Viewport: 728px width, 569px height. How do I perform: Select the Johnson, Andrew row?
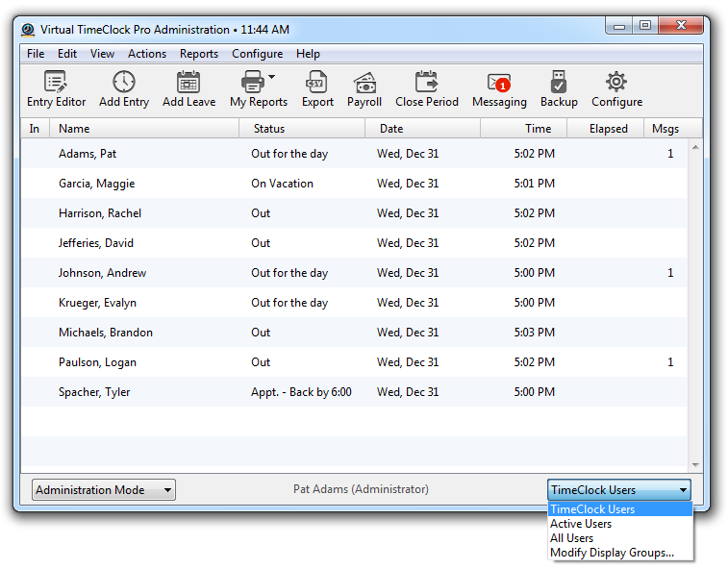tap(354, 272)
